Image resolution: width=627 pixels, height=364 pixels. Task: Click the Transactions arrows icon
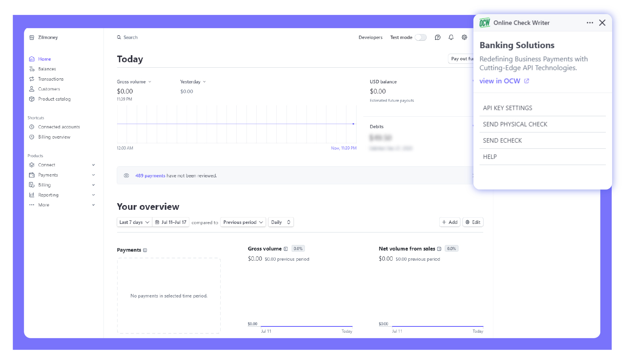tap(32, 79)
